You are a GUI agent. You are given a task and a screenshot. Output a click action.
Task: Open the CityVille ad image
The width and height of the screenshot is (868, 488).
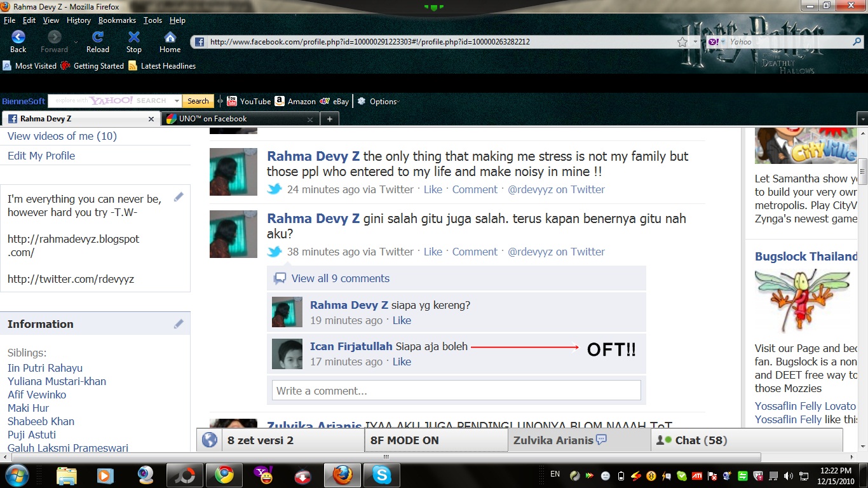[x=806, y=146]
